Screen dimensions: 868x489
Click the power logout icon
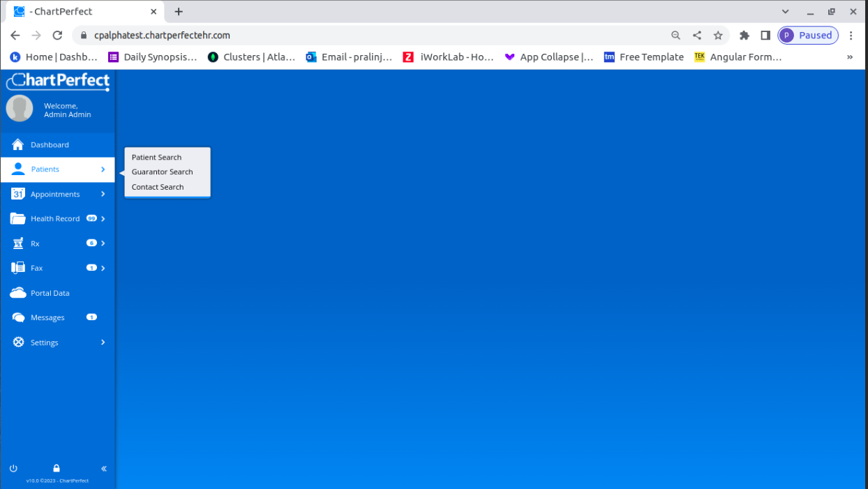13,468
